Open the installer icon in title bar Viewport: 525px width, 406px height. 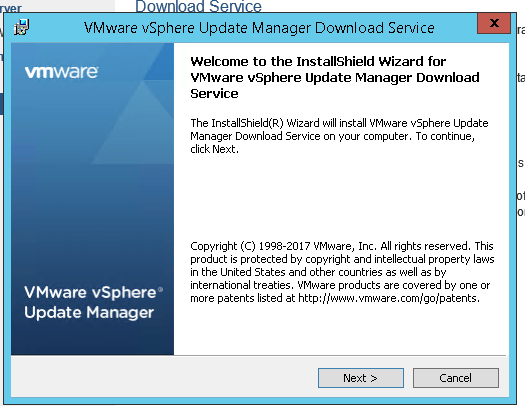pyautogui.click(x=21, y=27)
